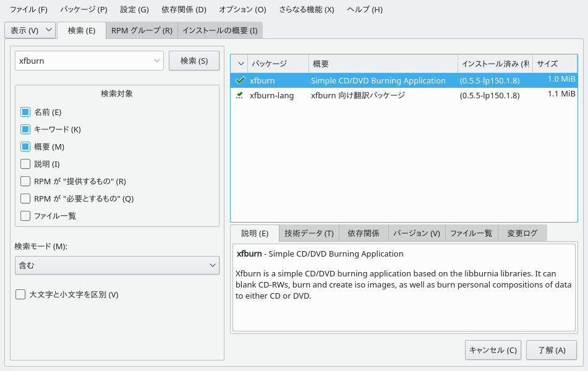Open the さらなる機能 (X) menu
Image resolution: width=588 pixels, height=371 pixels.
point(307,9)
